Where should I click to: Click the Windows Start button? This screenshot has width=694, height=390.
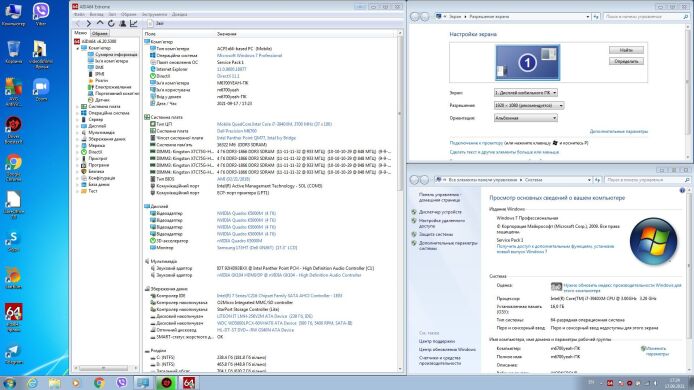coord(9,382)
